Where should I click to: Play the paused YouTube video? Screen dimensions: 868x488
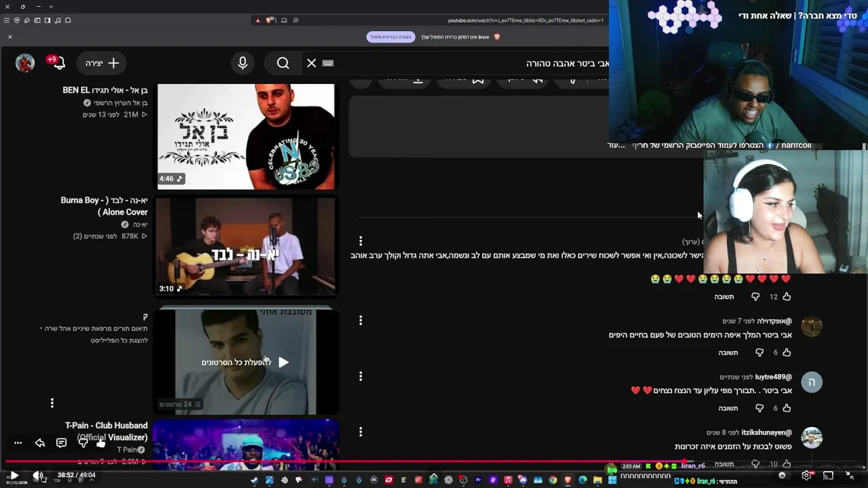click(x=14, y=476)
